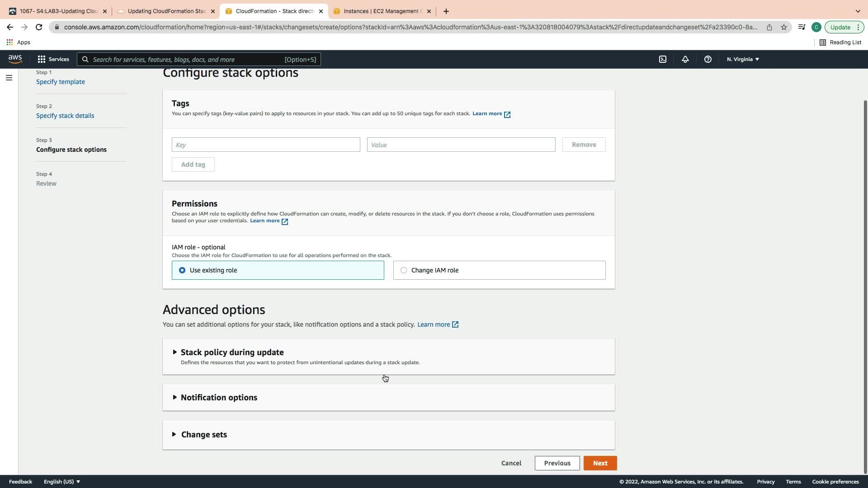Open AWS CloudShell icon in top bar

coord(663,59)
